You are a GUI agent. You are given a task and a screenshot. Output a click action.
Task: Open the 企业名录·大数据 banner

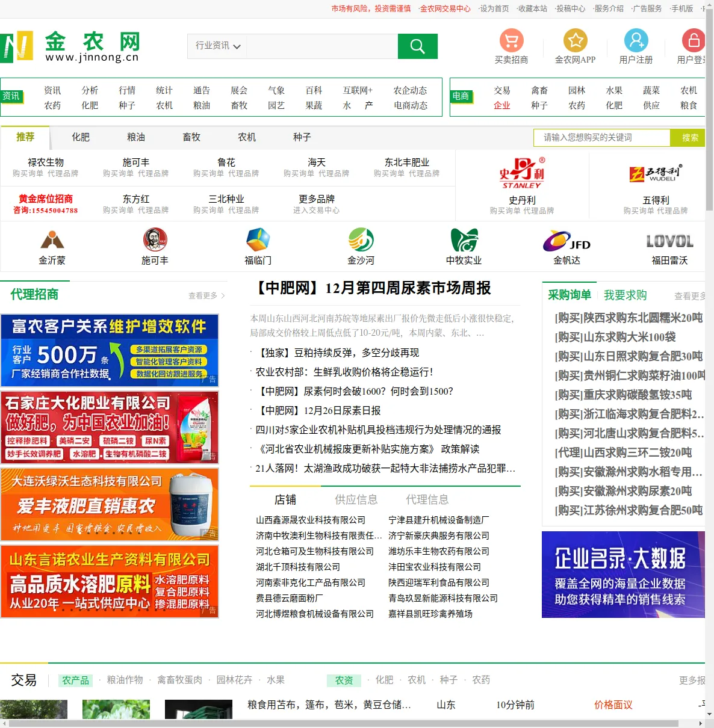tap(623, 575)
